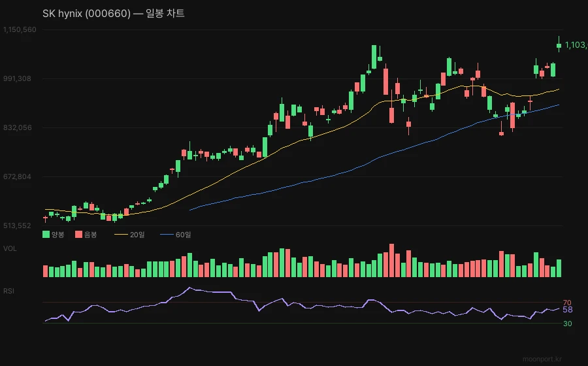
Task: Click the 832,056 y-axis price label
Action: [18, 127]
